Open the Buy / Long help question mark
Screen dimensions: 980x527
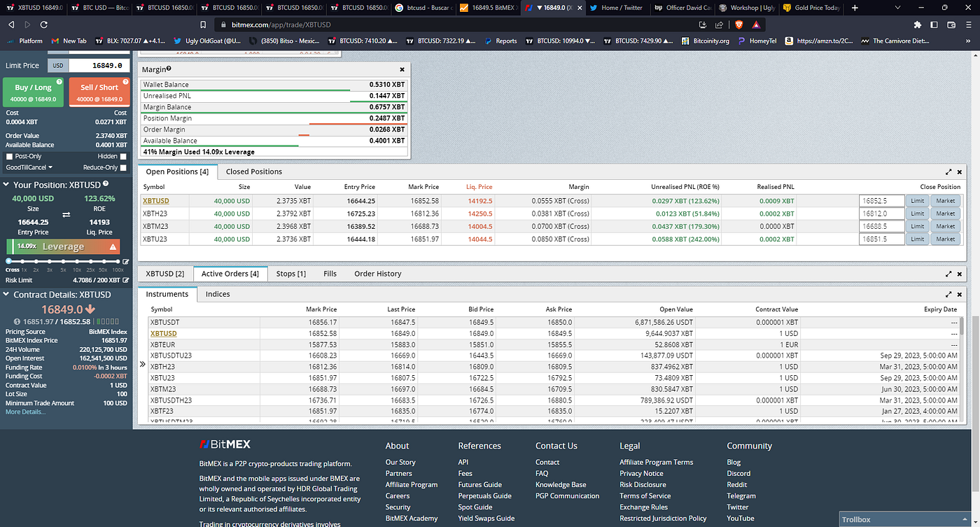click(59, 82)
